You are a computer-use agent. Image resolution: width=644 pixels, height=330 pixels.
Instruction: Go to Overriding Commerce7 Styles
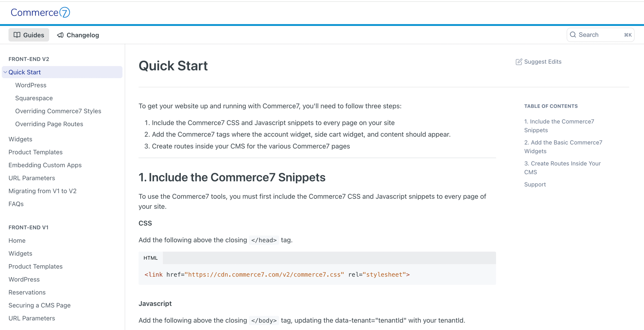coord(58,111)
